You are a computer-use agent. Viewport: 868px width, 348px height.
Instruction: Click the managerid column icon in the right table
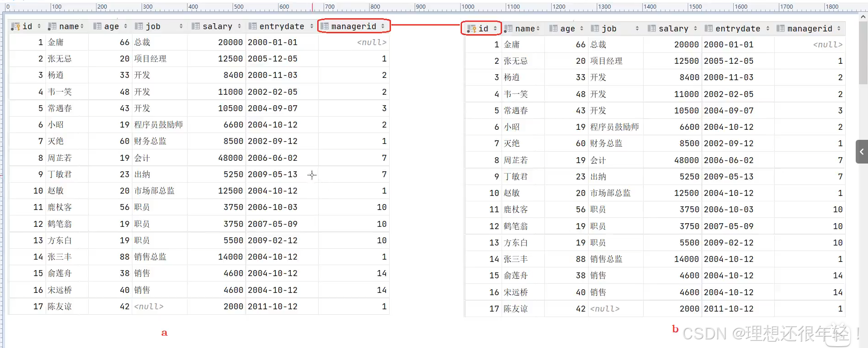[781, 29]
